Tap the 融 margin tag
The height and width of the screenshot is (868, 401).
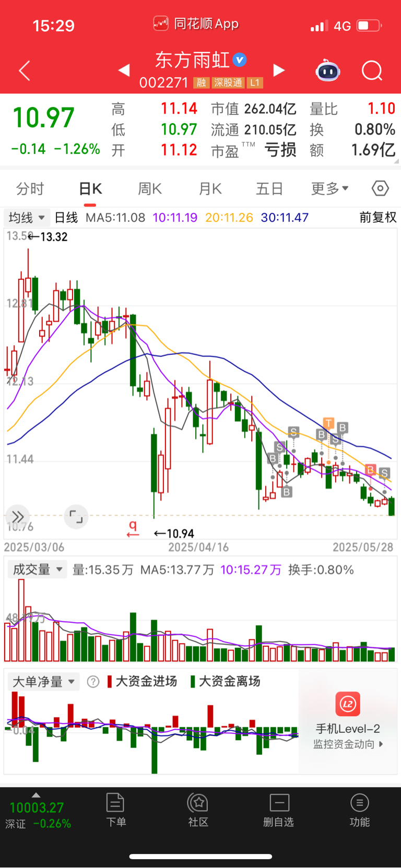(202, 82)
